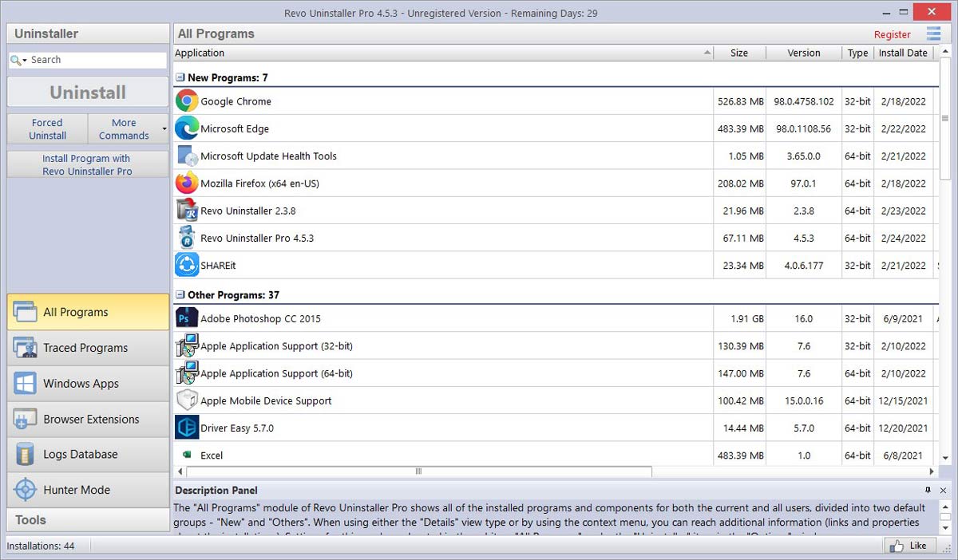Click the horizontal scrollbar left arrow
This screenshot has height=560, width=958.
coord(180,471)
